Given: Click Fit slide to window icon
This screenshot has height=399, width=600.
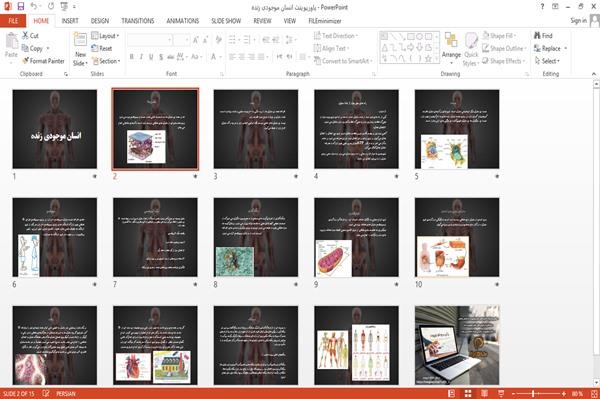Looking at the screenshot, I should click(x=594, y=394).
